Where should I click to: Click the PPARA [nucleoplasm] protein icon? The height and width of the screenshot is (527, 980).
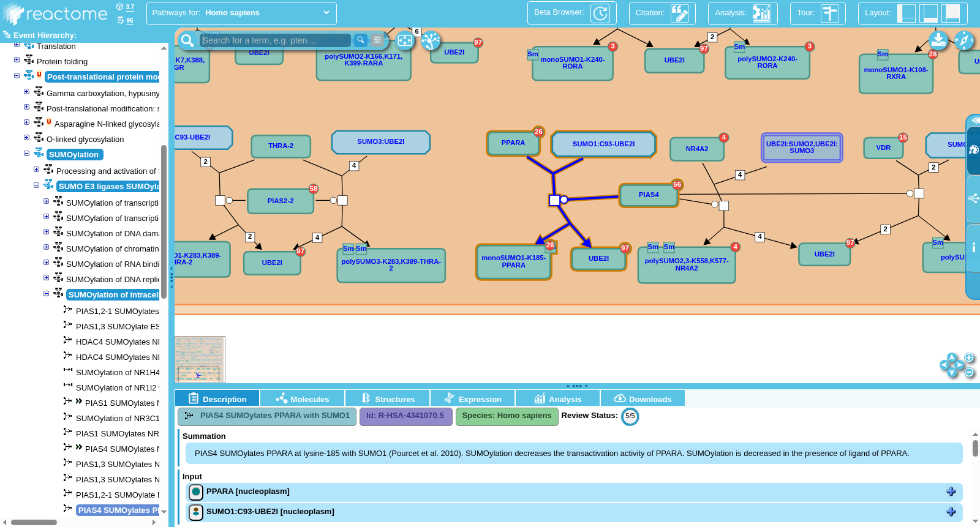[196, 491]
